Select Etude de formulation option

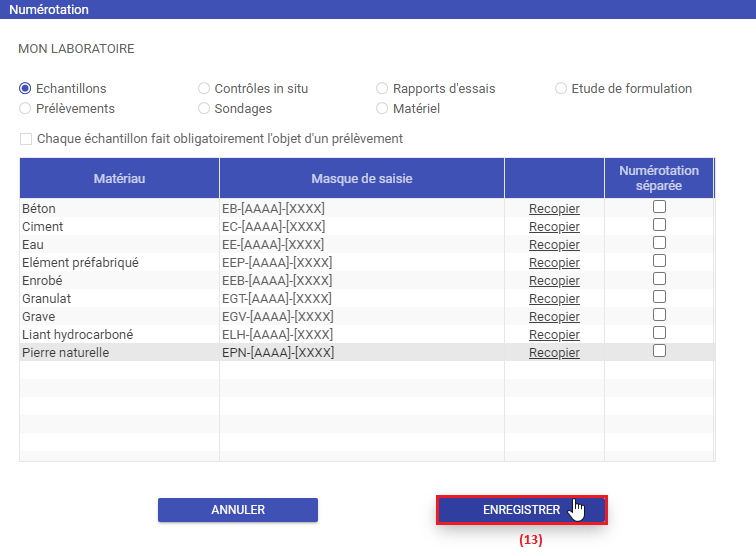561,89
